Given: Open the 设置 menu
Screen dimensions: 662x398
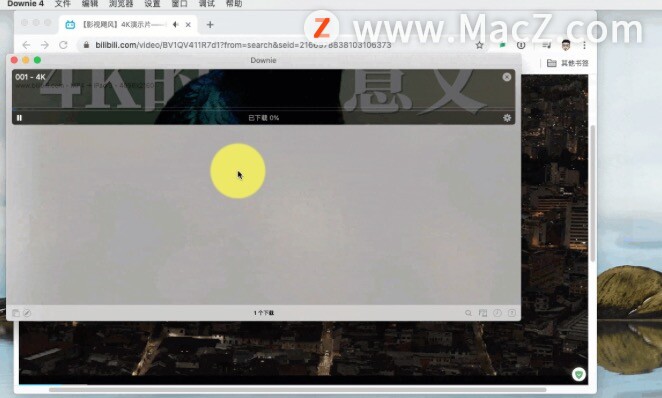Looking at the screenshot, I should pos(152,4).
